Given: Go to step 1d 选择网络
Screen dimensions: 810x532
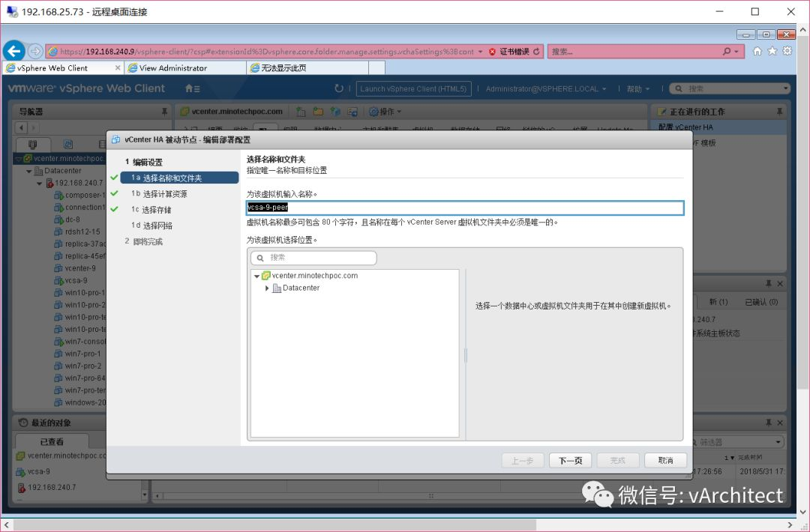Looking at the screenshot, I should pyautogui.click(x=151, y=226).
